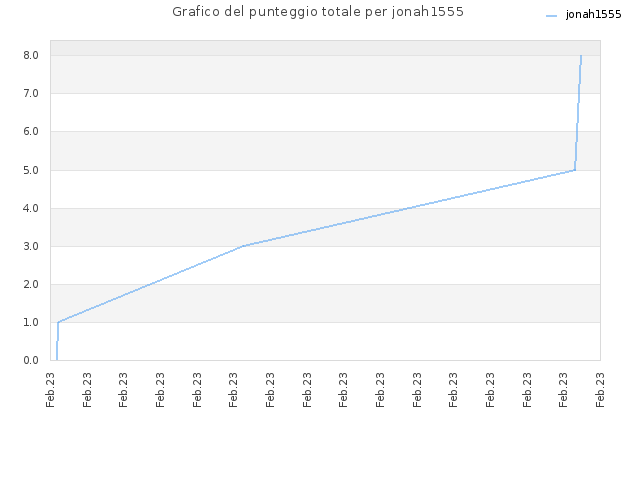The image size is (640, 480).
Task: Click the chart title text
Action: [318, 12]
